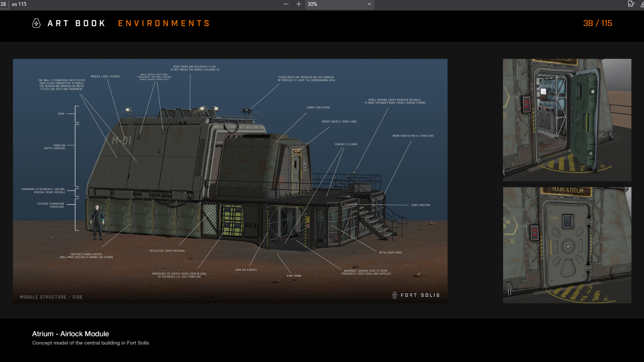The image size is (644, 362).
Task: Click the 'из 115' total pages label
Action: tap(19, 4)
